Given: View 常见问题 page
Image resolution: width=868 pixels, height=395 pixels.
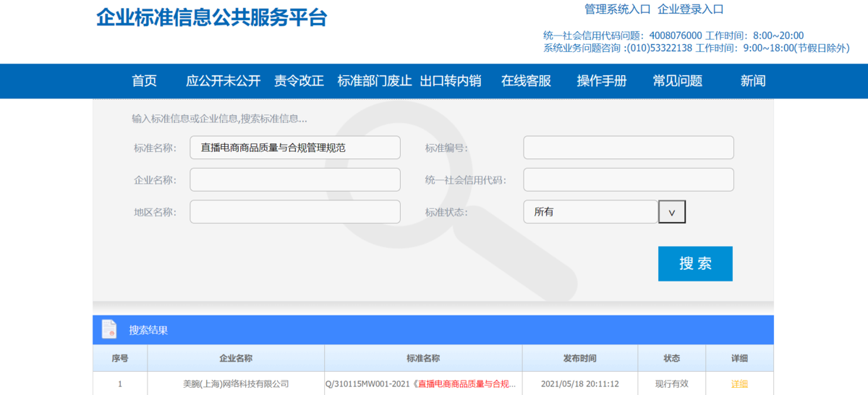Looking at the screenshot, I should pos(677,81).
